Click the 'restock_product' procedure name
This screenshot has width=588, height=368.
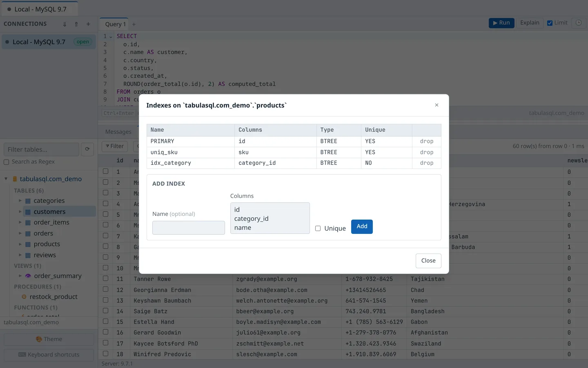[53, 297]
